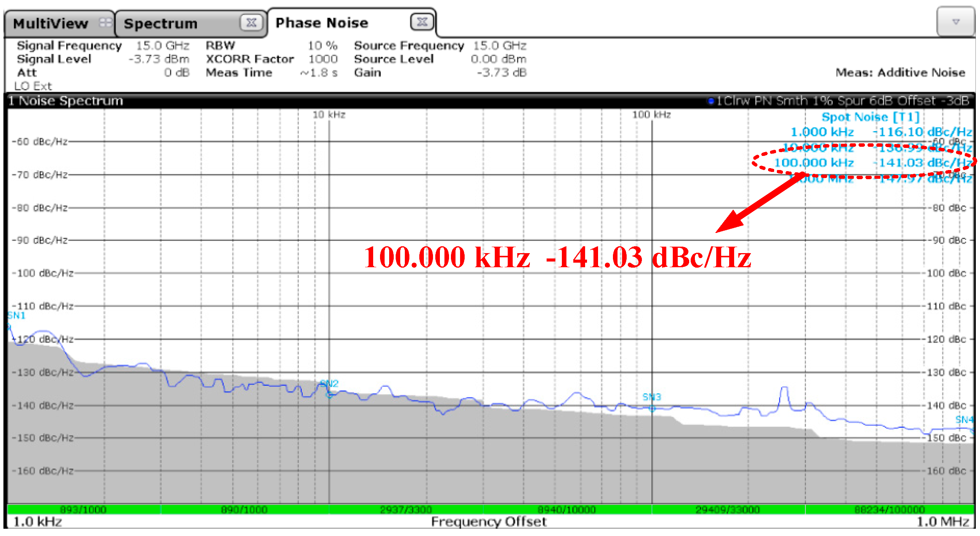
Task: Click the 88234/100000 progress segment
Action: click(x=890, y=509)
